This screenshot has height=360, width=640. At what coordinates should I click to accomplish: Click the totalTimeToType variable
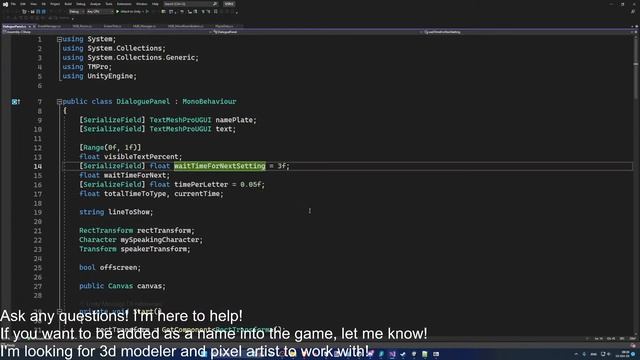[135, 194]
